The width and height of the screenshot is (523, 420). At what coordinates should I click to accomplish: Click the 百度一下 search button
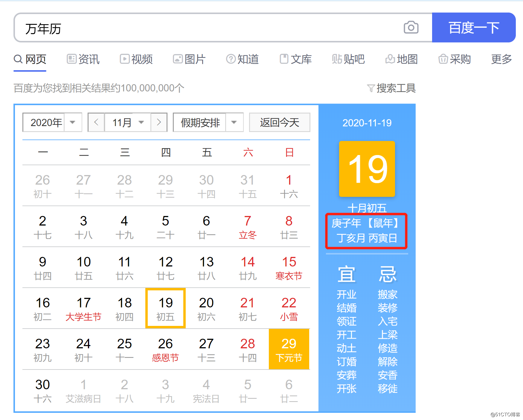point(474,27)
